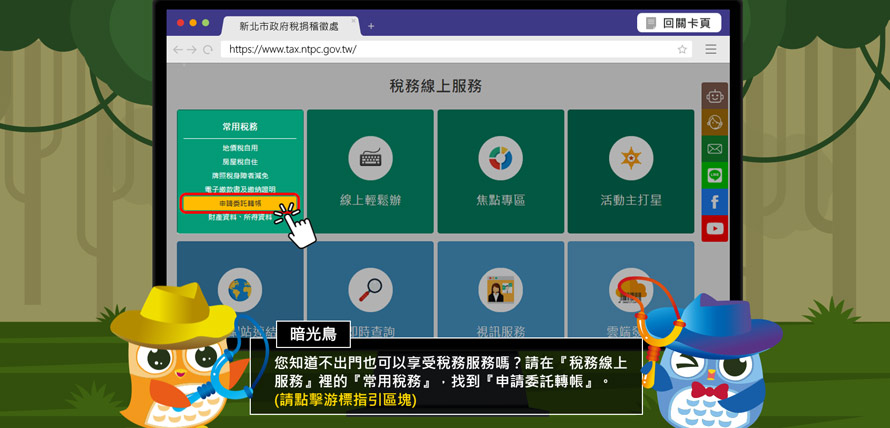890x428 pixels.
Task: Click the browser forward arrow
Action: click(x=192, y=50)
